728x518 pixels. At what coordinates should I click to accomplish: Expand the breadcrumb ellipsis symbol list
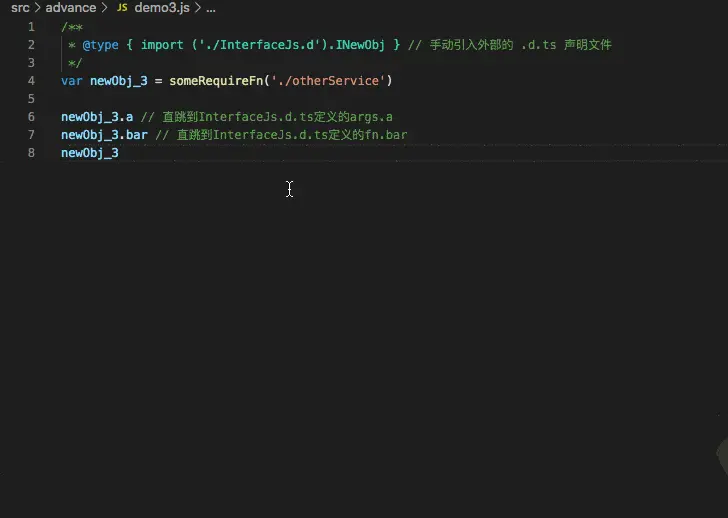pyautogui.click(x=211, y=8)
